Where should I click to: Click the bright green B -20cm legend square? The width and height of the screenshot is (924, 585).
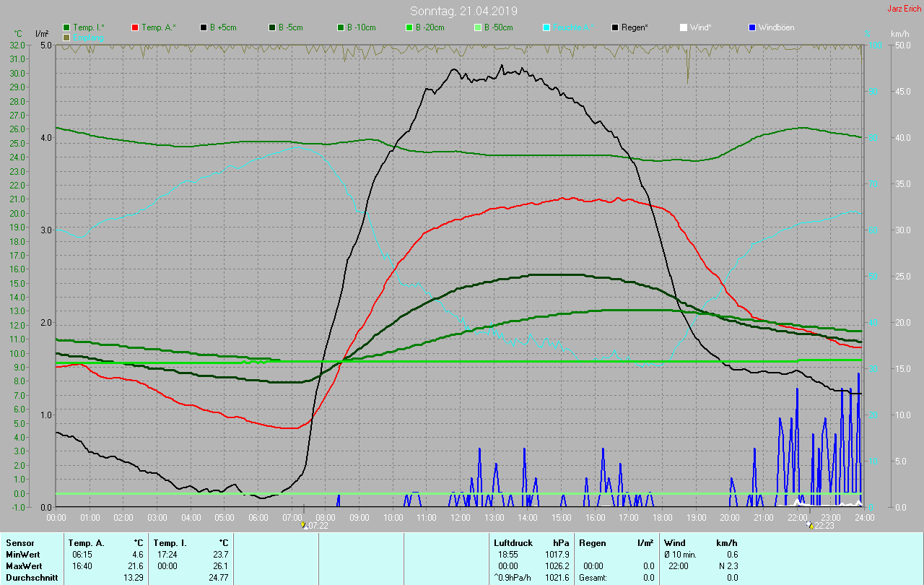click(409, 27)
